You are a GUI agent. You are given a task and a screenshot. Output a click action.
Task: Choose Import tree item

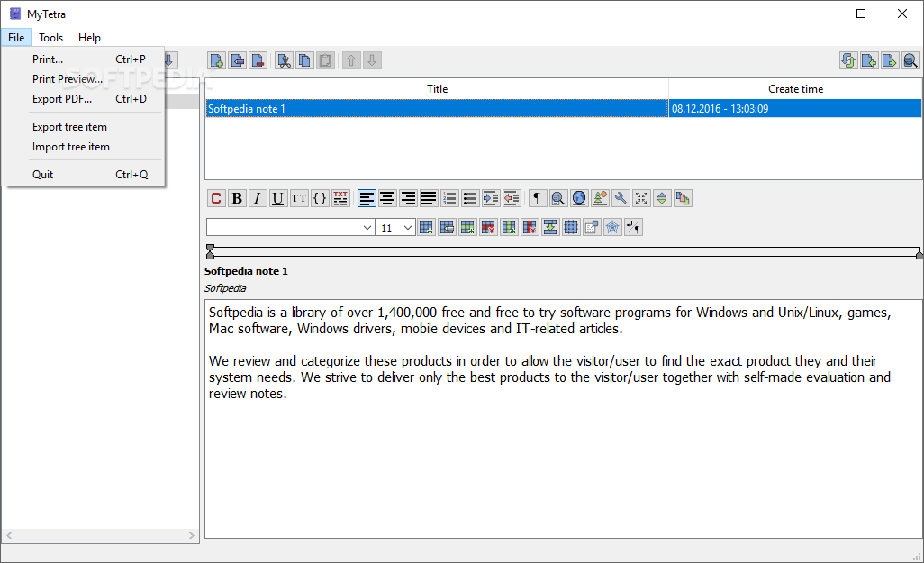click(83, 147)
